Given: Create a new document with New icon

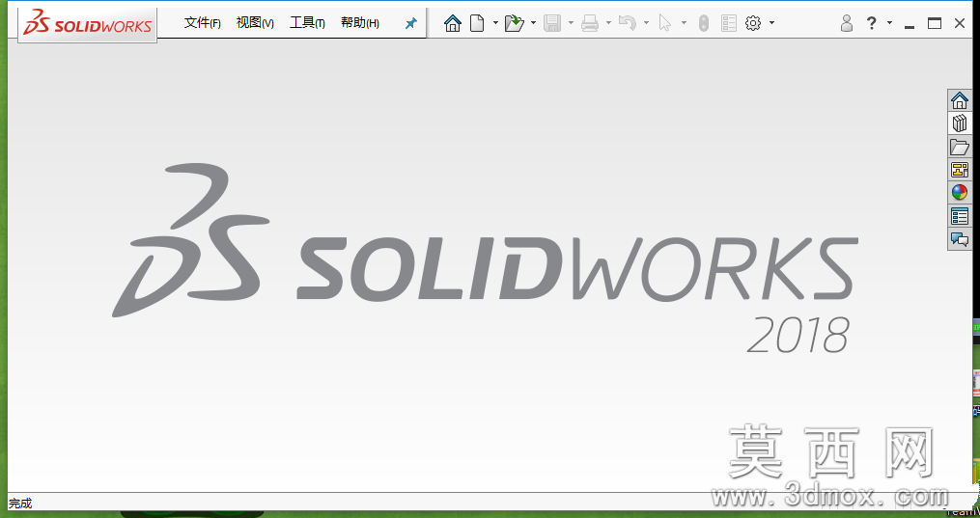Looking at the screenshot, I should point(478,24).
